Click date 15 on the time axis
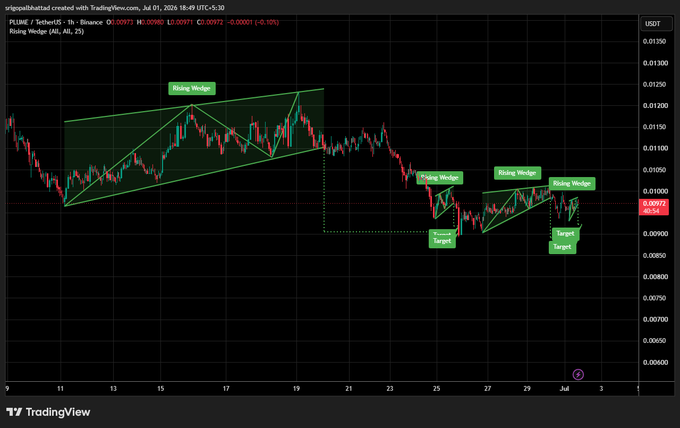 point(160,389)
